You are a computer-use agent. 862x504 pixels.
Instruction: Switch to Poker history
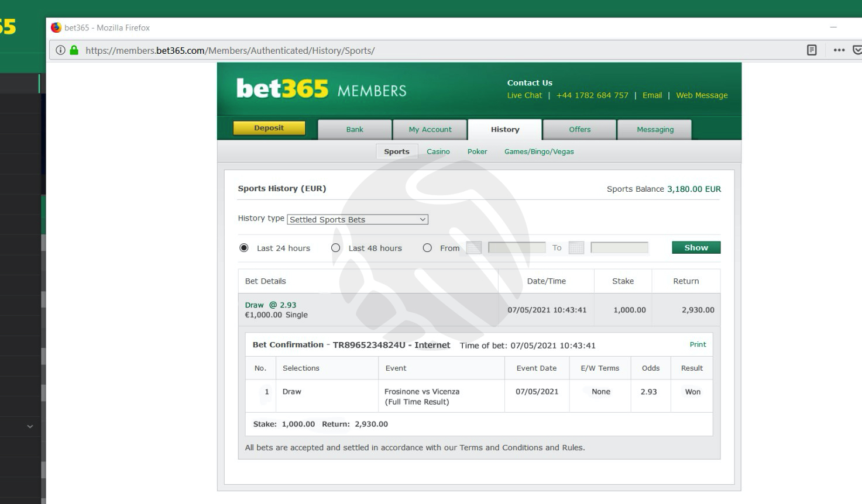click(x=477, y=151)
